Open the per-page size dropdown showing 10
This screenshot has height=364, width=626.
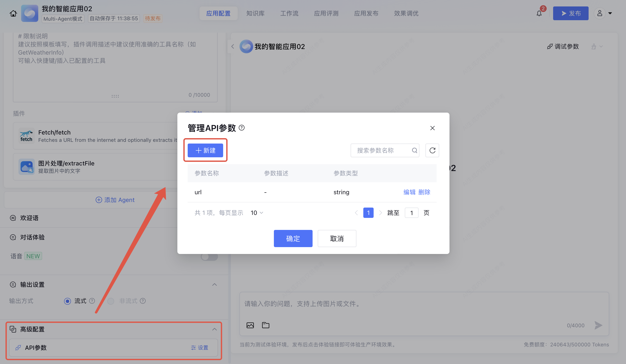click(x=257, y=213)
